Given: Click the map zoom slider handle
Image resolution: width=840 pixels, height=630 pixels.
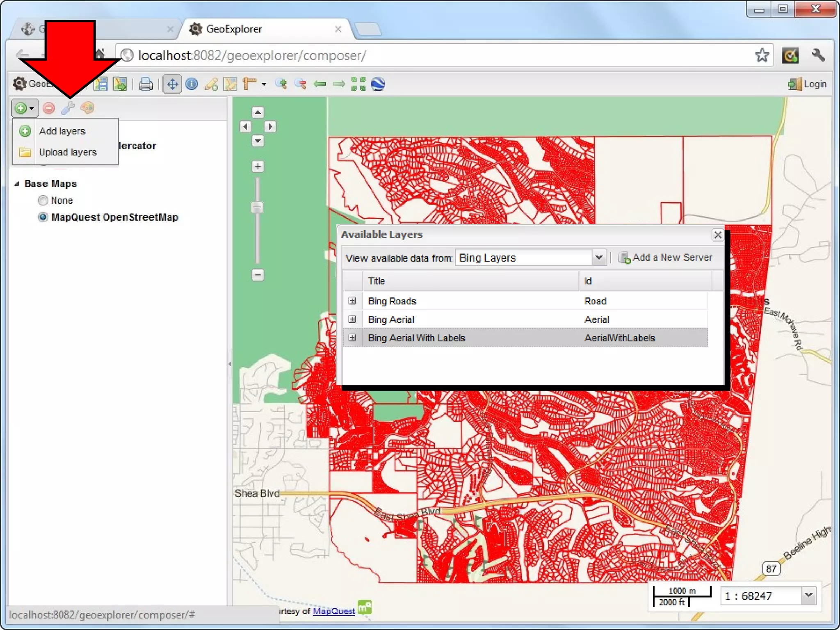Looking at the screenshot, I should click(257, 208).
